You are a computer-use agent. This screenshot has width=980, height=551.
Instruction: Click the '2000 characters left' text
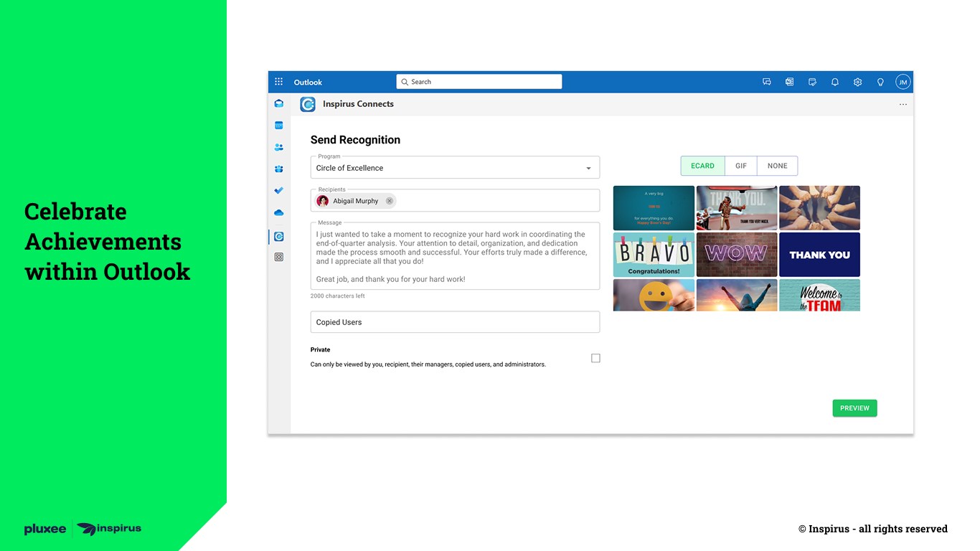click(x=337, y=296)
